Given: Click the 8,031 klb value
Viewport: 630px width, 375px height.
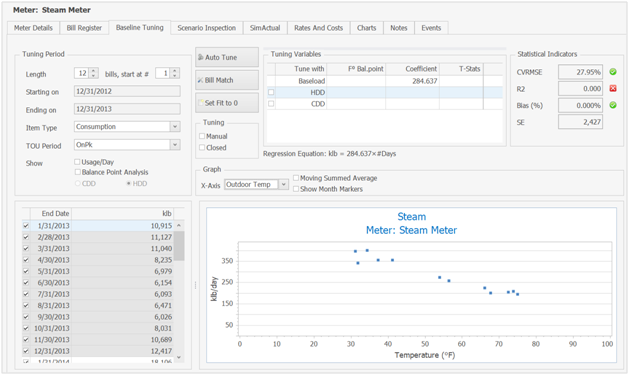Looking at the screenshot, I should coord(163,328).
